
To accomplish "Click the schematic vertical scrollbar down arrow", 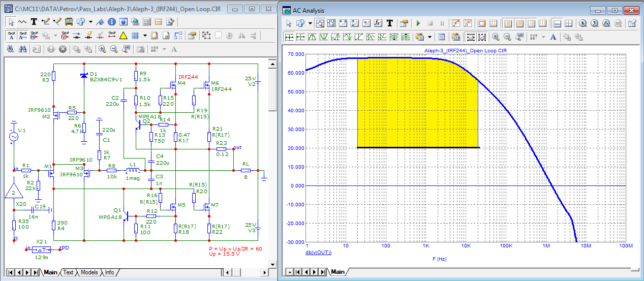I will click(272, 263).
